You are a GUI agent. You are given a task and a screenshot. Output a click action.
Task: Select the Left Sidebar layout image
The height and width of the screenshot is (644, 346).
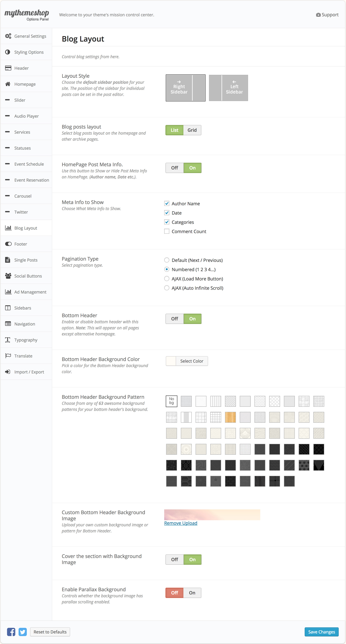click(x=228, y=88)
